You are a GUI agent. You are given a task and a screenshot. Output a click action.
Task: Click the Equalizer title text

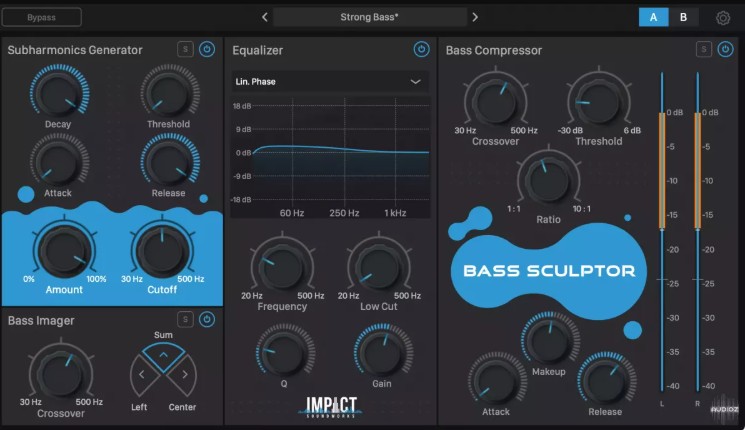click(x=258, y=50)
